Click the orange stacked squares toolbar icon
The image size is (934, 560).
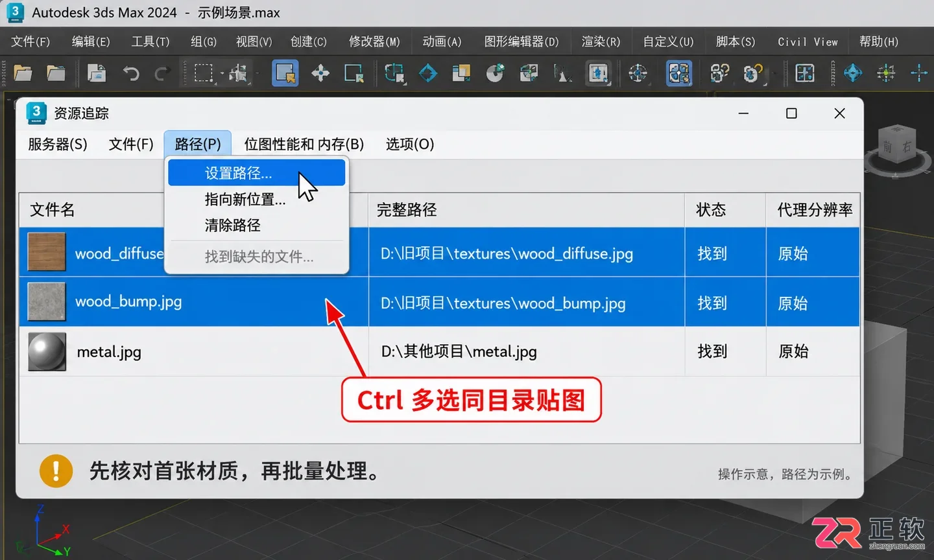click(461, 73)
